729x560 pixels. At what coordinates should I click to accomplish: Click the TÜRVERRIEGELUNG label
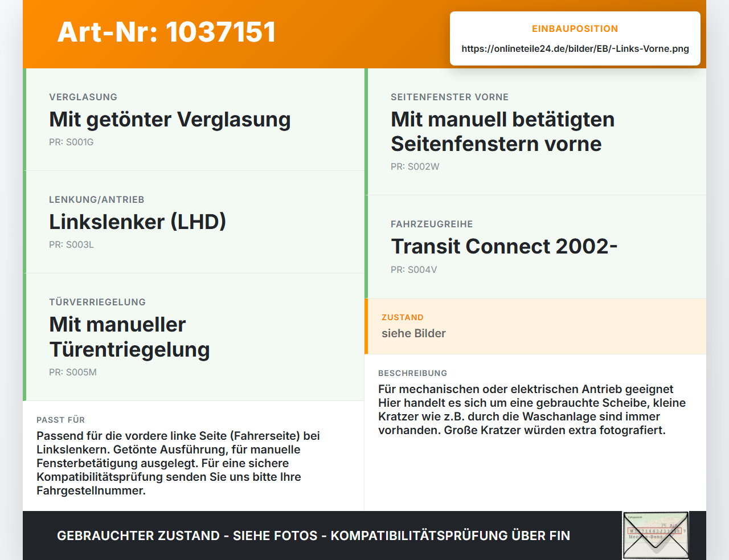click(x=97, y=302)
